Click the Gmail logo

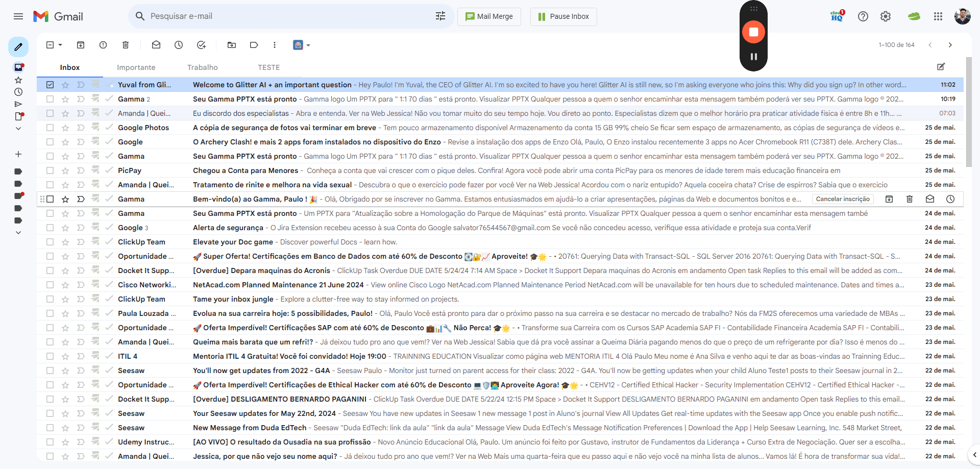point(58,16)
